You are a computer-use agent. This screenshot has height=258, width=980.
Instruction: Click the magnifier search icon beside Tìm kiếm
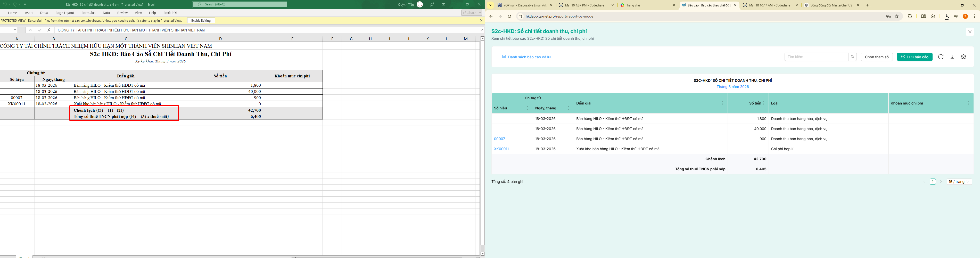(853, 57)
